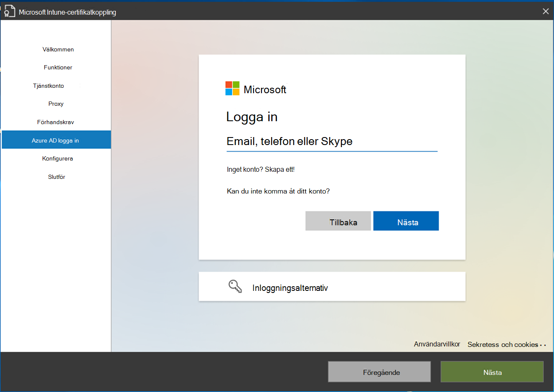This screenshot has width=554, height=392.
Task: Open the Användarvillkor link
Action: coord(437,344)
